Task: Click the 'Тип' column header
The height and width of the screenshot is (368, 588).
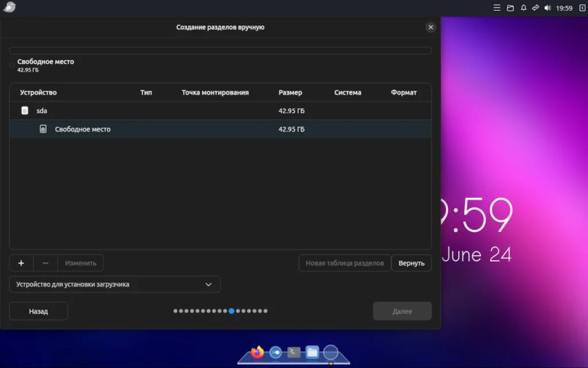Action: point(146,93)
